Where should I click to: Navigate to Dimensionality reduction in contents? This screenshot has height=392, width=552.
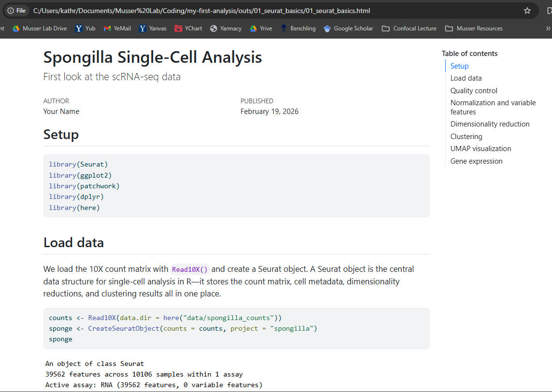[490, 124]
